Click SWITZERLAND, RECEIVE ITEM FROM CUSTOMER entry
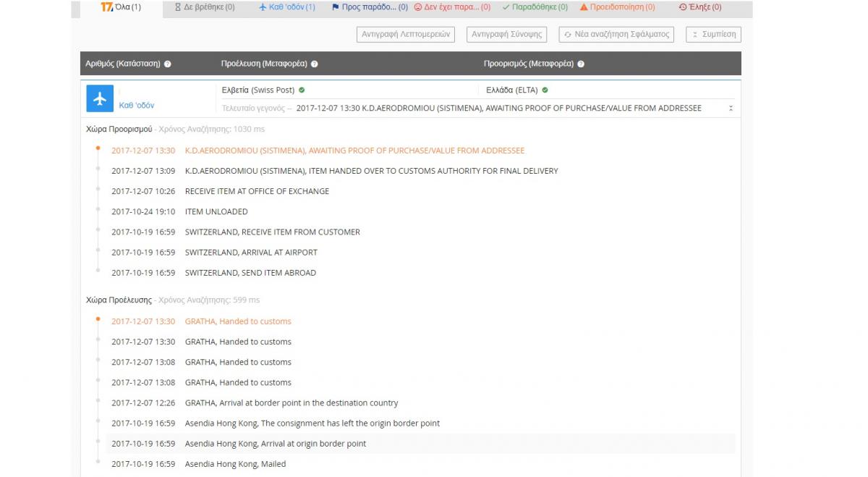This screenshot has width=868, height=477. (272, 232)
